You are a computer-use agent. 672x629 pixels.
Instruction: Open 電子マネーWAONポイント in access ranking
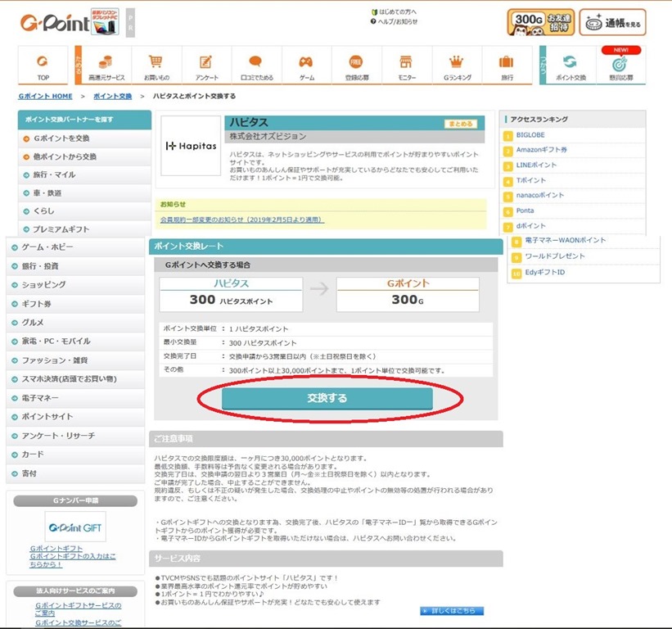[566, 241]
